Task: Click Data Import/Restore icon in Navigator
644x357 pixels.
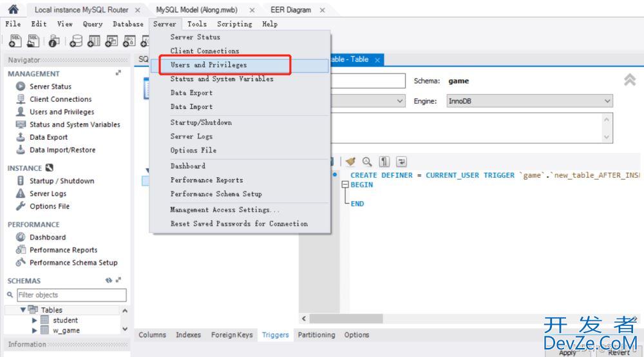Action: [21, 150]
